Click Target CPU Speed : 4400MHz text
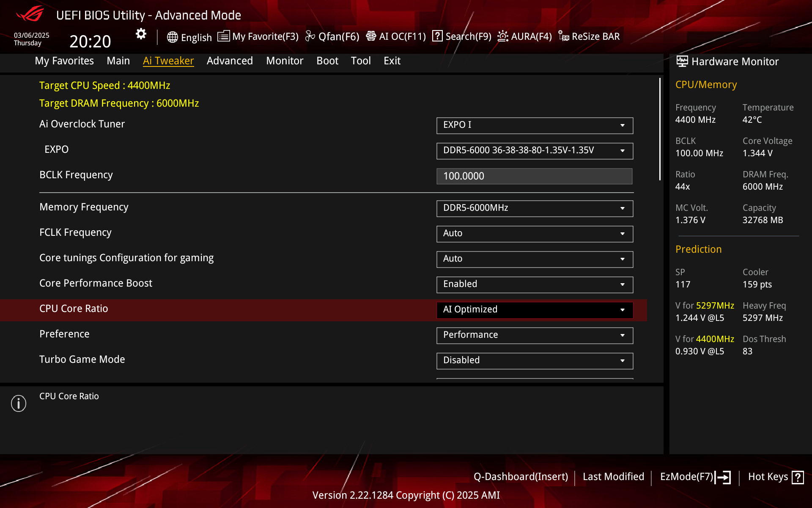The width and height of the screenshot is (812, 508). [104, 86]
